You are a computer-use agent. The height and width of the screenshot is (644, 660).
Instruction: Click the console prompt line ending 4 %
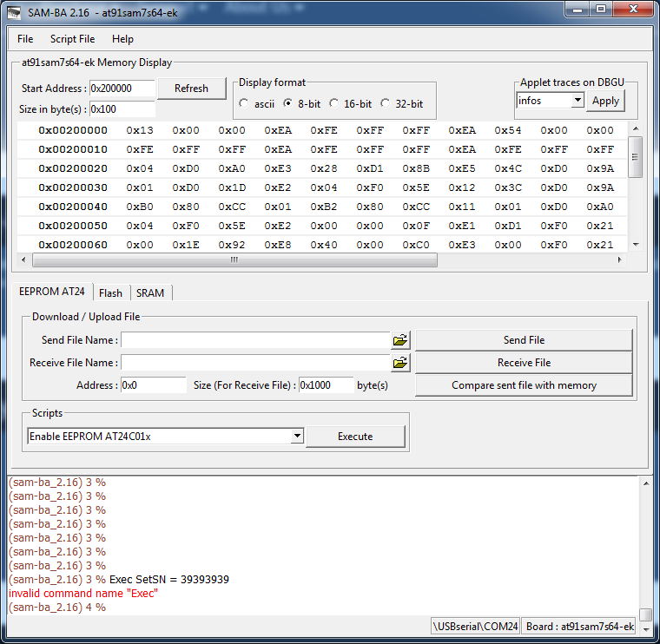coord(57,607)
